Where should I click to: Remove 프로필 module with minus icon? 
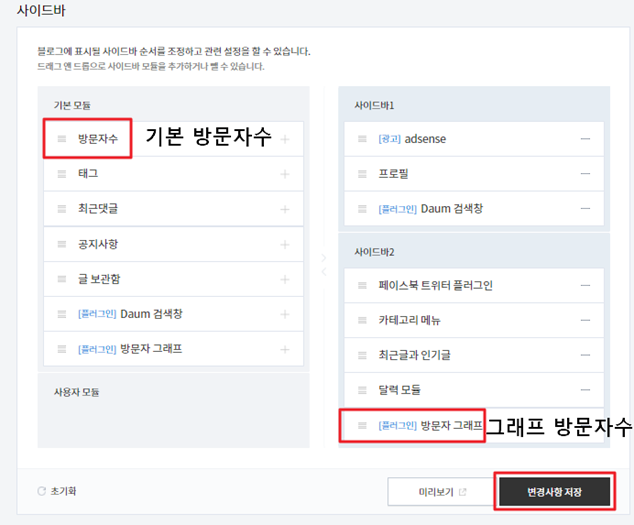[585, 174]
